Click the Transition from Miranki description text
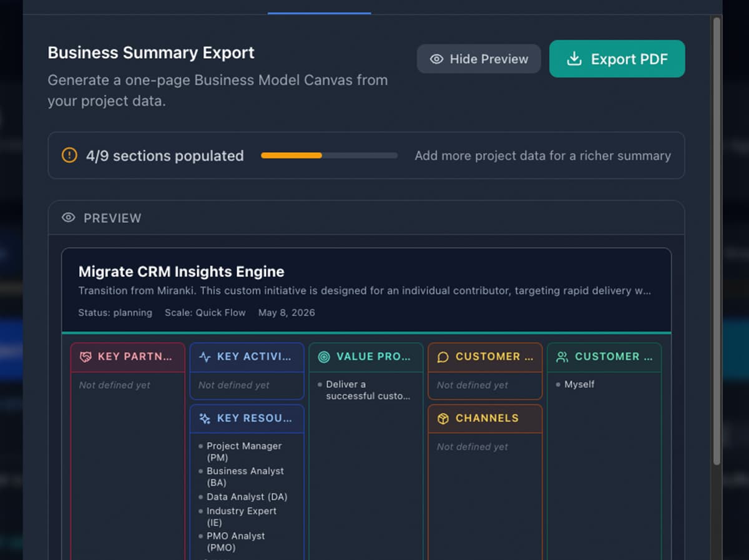 click(x=365, y=291)
